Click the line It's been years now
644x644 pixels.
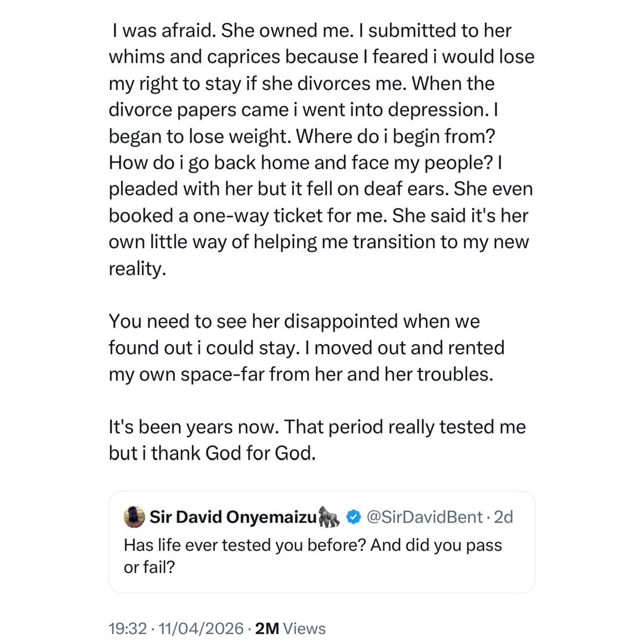185,426
